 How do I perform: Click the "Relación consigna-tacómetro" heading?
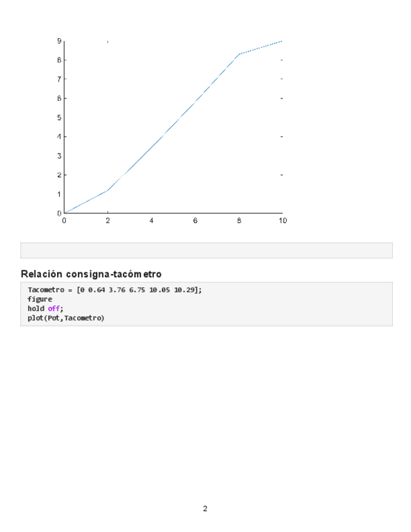91,274
